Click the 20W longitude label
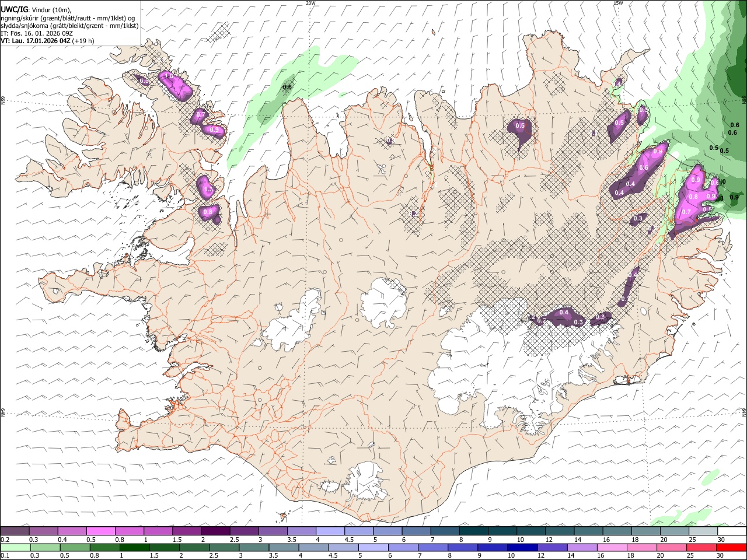Viewport: 747px width, 560px height. [310, 3]
